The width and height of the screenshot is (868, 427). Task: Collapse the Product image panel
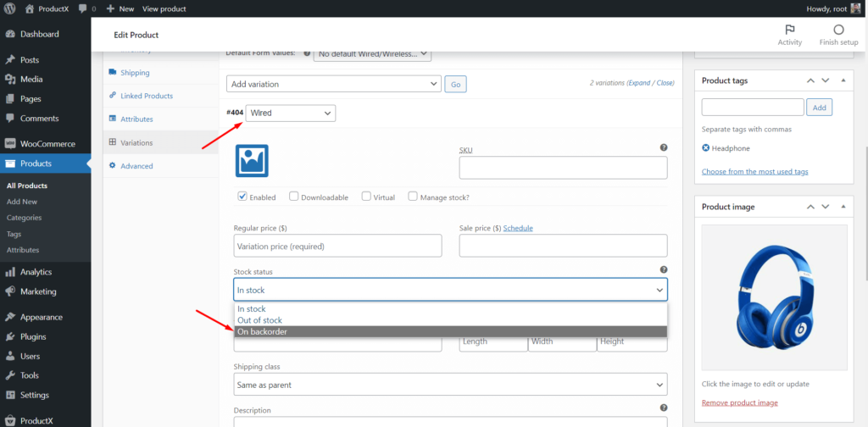843,207
